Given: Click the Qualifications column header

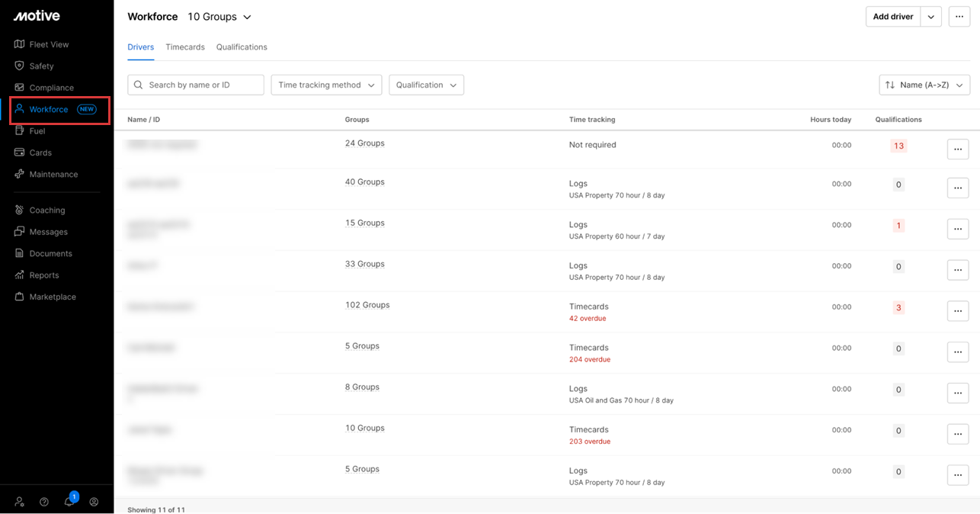Looking at the screenshot, I should click(898, 120).
